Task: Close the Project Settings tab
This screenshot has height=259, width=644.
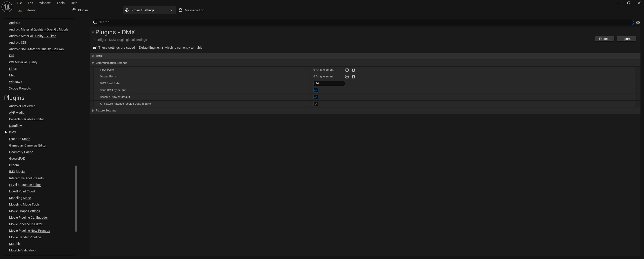Action: (x=171, y=10)
